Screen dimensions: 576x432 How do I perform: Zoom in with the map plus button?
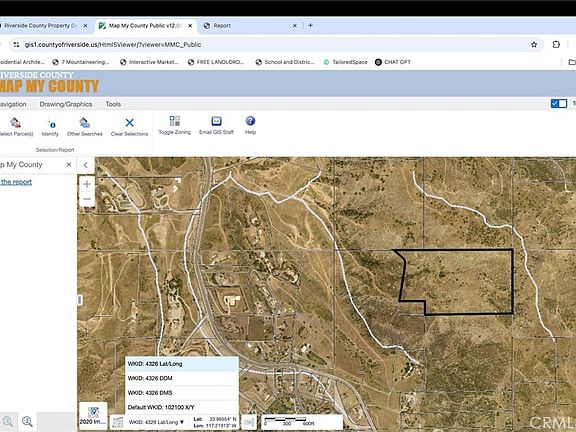(87, 184)
